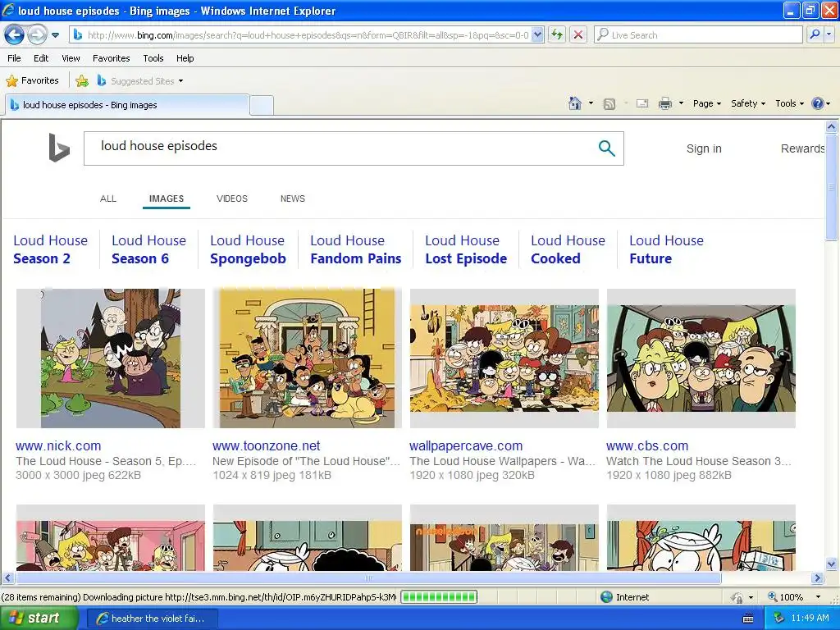This screenshot has width=840, height=630.
Task: Click the Favorites star button
Action: point(32,80)
